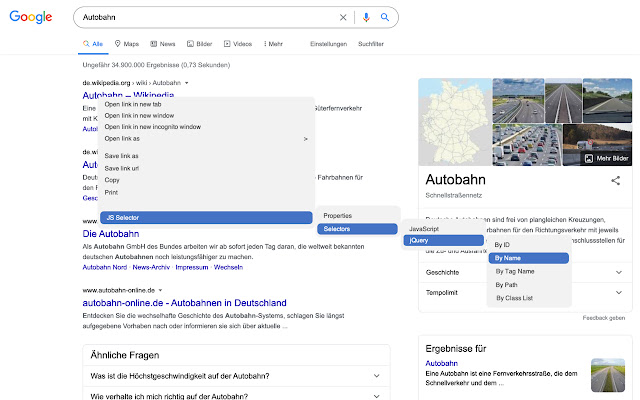
Task: Expand the Tempolimit section chevron
Action: click(x=619, y=293)
